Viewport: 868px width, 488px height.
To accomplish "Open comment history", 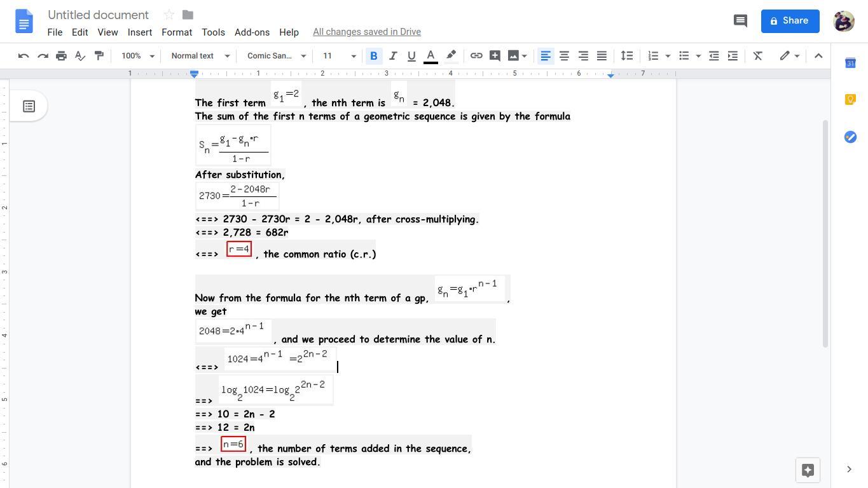I will coord(740,21).
